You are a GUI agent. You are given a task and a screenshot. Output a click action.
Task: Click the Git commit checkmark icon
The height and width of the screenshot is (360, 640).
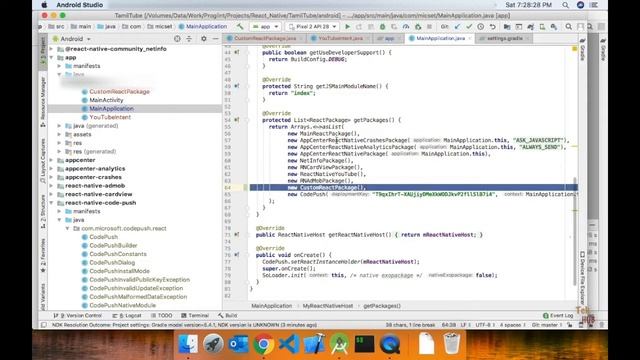(469, 27)
